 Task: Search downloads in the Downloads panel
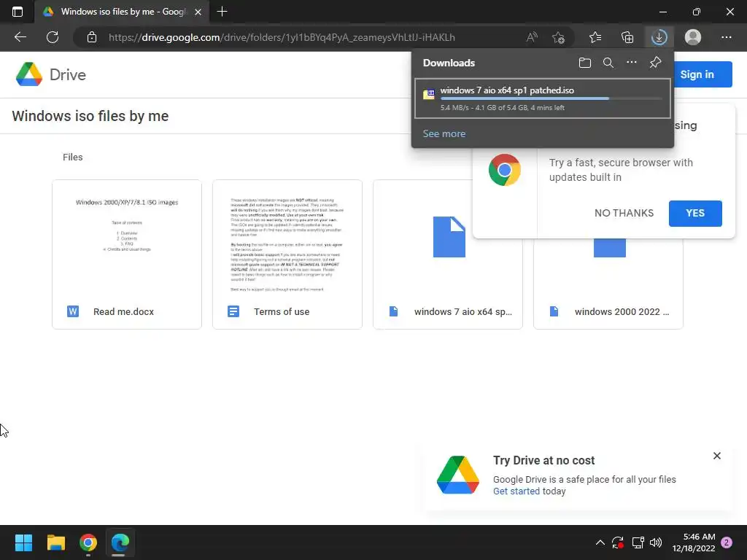[x=608, y=63]
